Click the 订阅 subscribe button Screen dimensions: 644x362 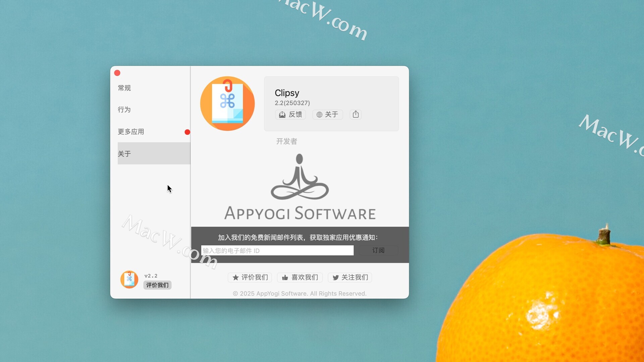[x=378, y=250]
